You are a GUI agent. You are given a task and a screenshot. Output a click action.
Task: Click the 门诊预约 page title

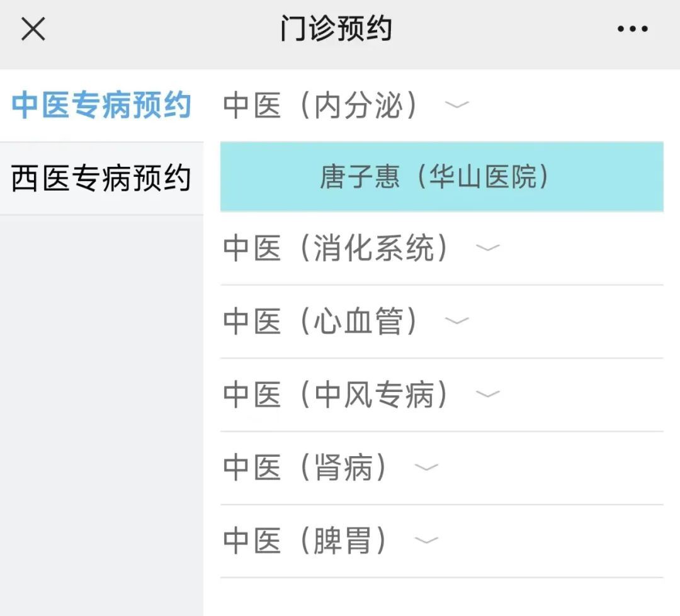pos(336,29)
